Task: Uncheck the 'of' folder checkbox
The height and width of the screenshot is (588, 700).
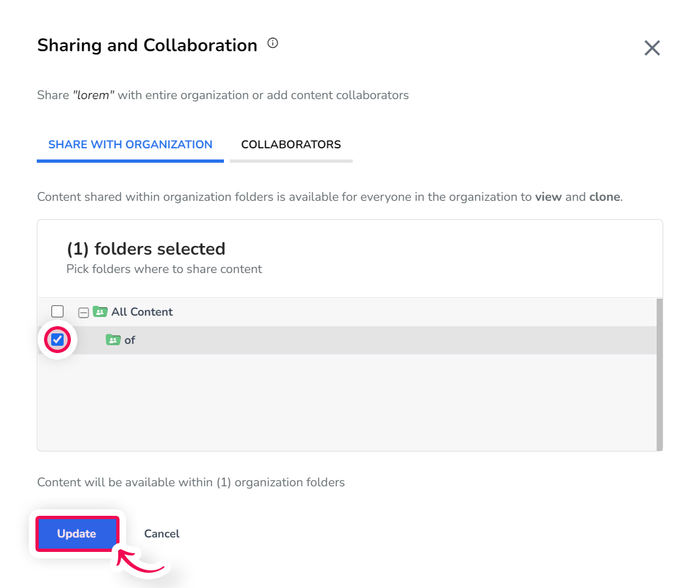Action: pos(58,340)
